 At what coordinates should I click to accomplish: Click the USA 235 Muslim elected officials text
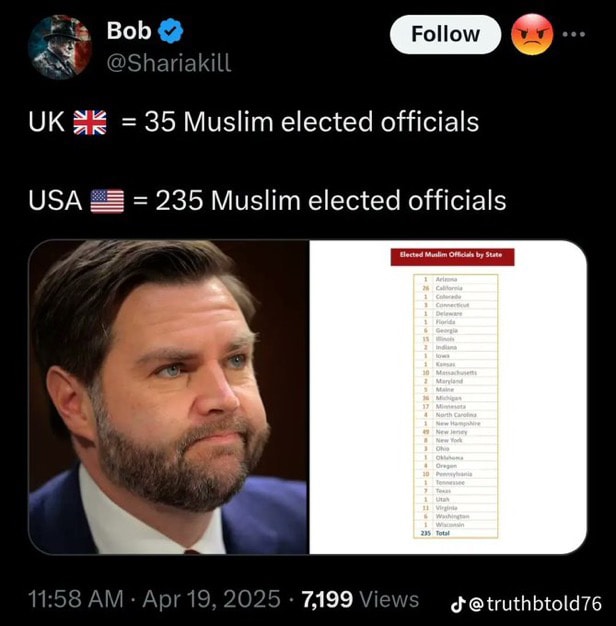click(x=267, y=200)
